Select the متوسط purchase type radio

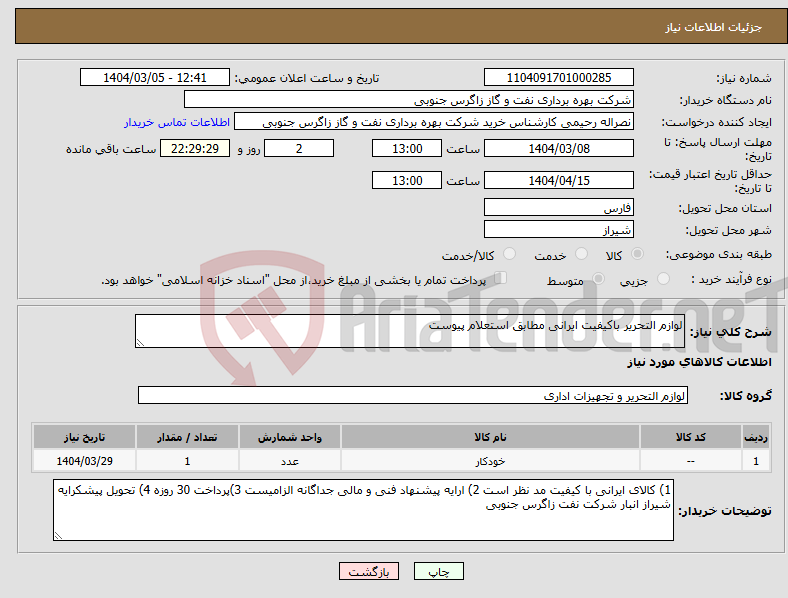pyautogui.click(x=599, y=278)
